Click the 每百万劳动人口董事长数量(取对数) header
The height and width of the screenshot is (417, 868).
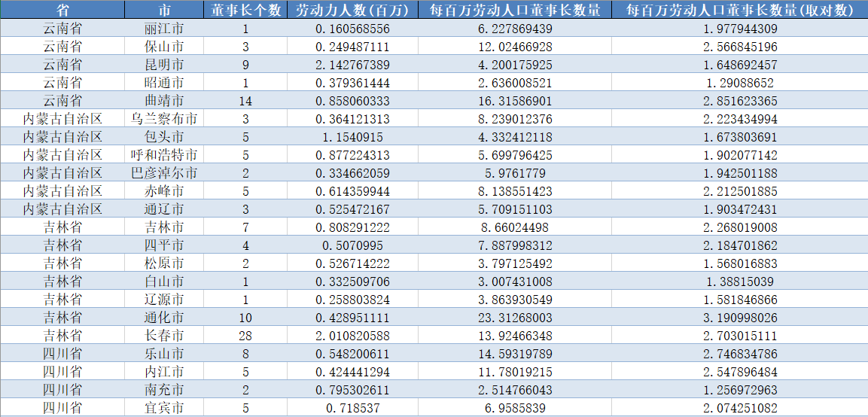coord(740,10)
